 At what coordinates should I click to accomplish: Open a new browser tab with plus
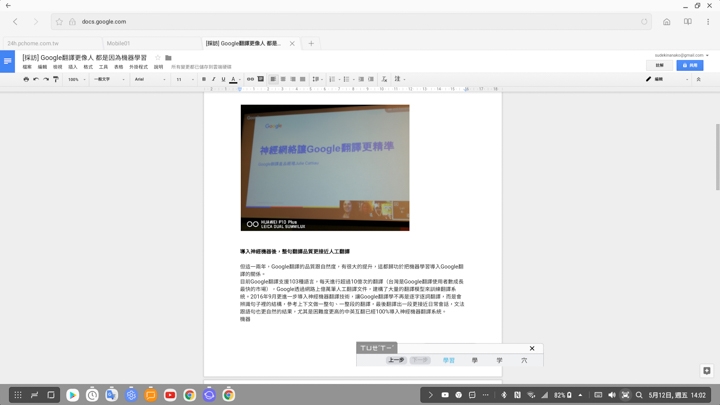click(x=311, y=43)
